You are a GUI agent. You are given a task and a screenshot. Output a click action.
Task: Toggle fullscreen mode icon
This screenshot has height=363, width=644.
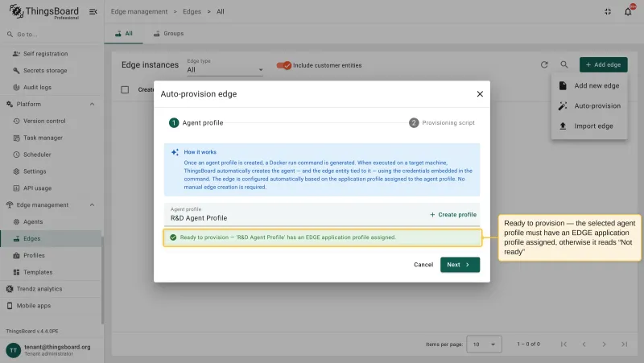click(x=608, y=12)
